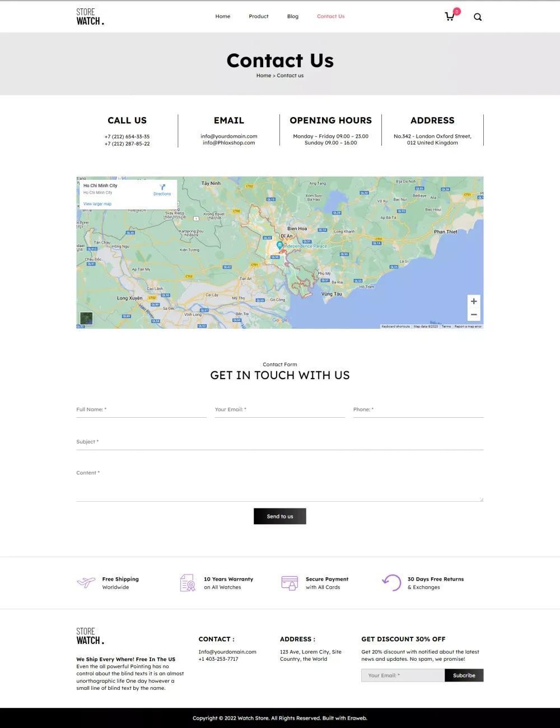
Task: Zoom out on the map
Action: pyautogui.click(x=474, y=315)
